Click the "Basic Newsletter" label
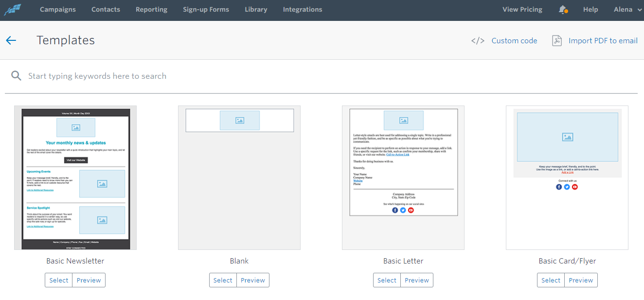The width and height of the screenshot is (644, 300). coord(75,261)
